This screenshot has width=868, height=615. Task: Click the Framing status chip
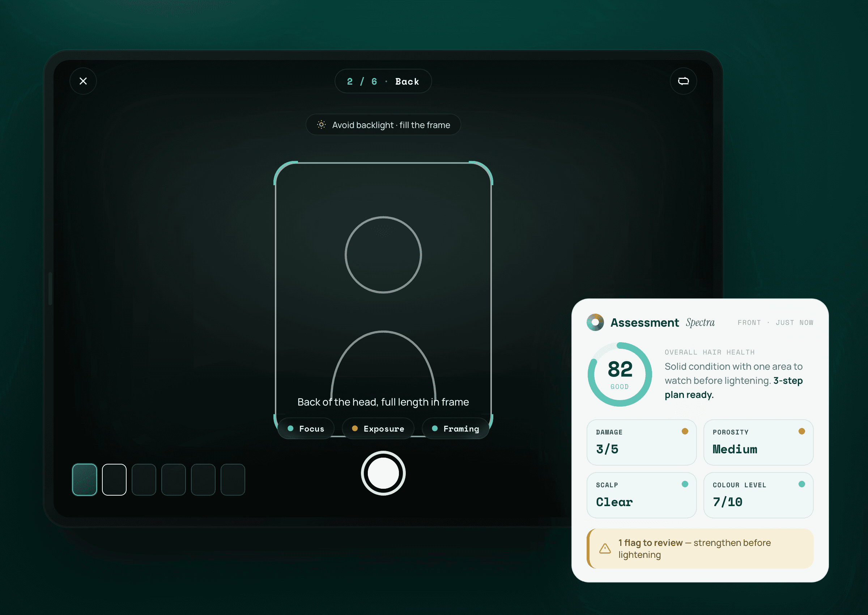point(455,428)
